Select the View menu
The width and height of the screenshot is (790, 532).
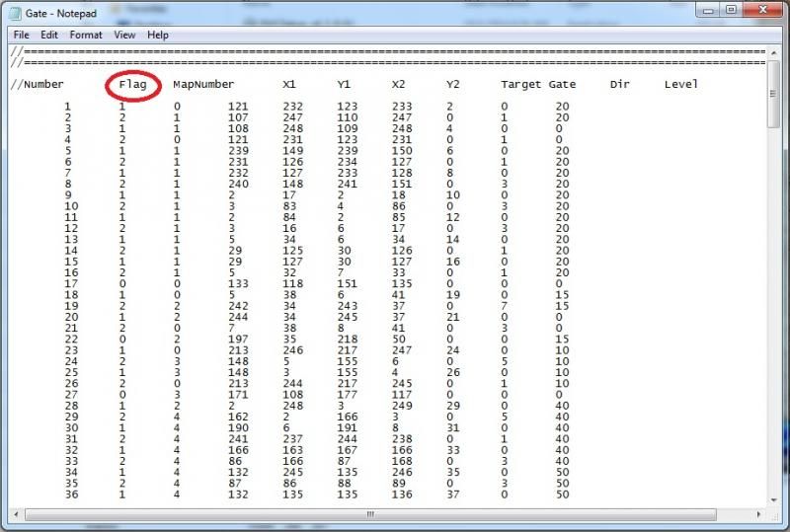pyautogui.click(x=124, y=35)
